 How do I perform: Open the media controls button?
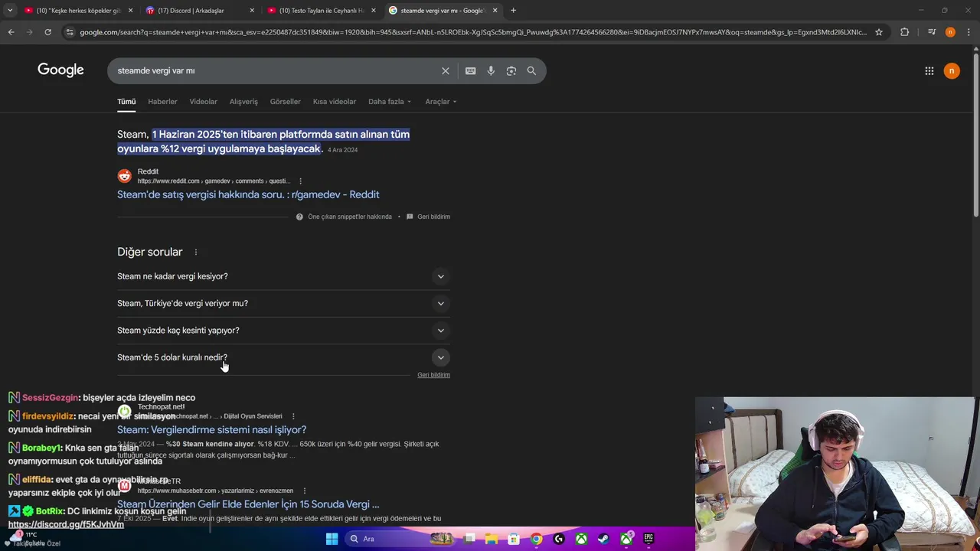tap(931, 32)
